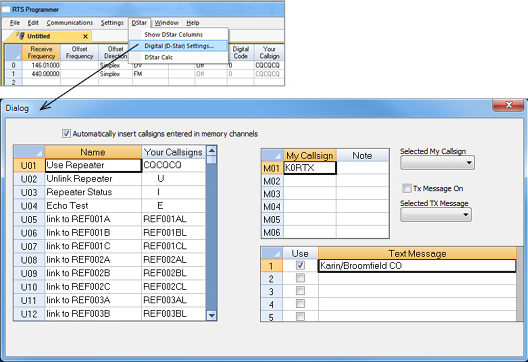Click the Note column header
The image size is (528, 362).
pyautogui.click(x=362, y=156)
